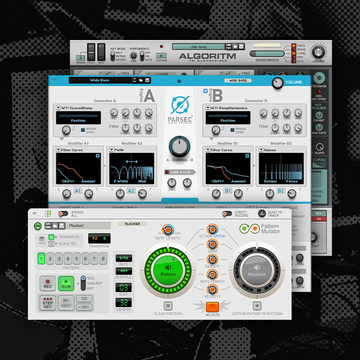The height and width of the screenshot is (360, 360).
Task: Click Parsec save patch disk icon
Action: (148, 80)
